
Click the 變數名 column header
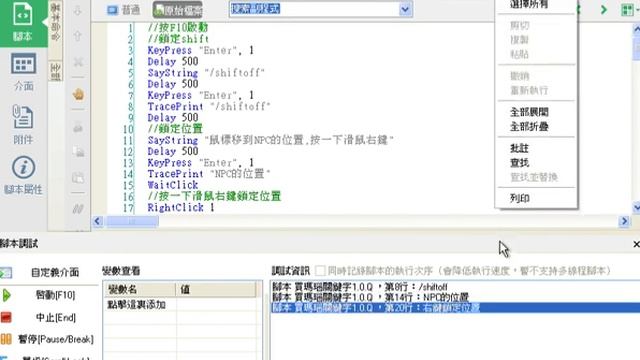click(x=140, y=289)
